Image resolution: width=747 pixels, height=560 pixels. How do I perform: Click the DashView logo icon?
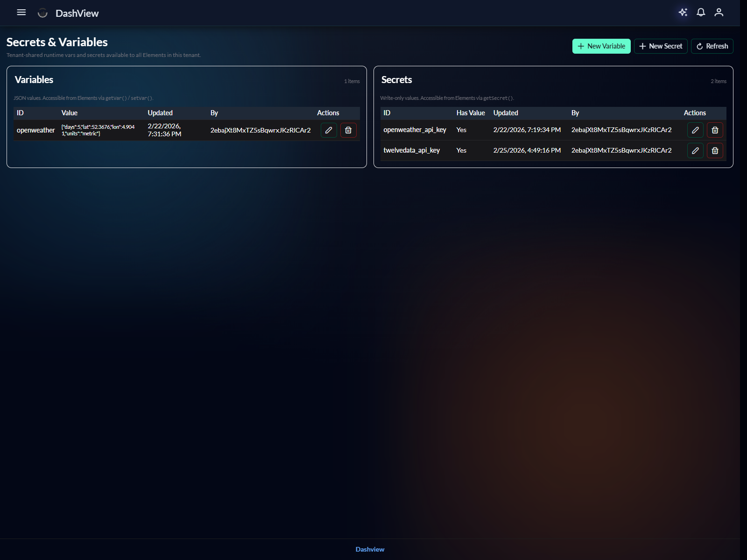(42, 13)
